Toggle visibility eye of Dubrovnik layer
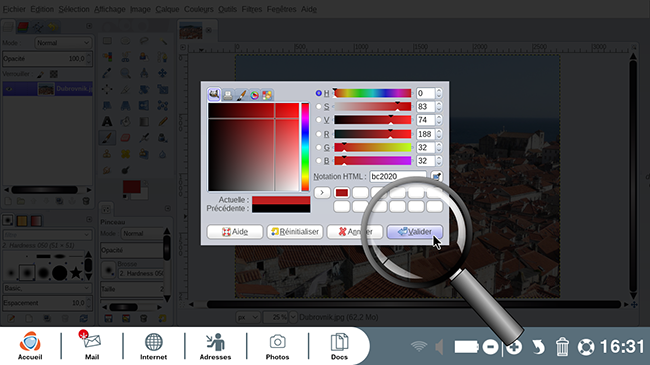Screen dimensions: 650x365 pyautogui.click(x=9, y=89)
